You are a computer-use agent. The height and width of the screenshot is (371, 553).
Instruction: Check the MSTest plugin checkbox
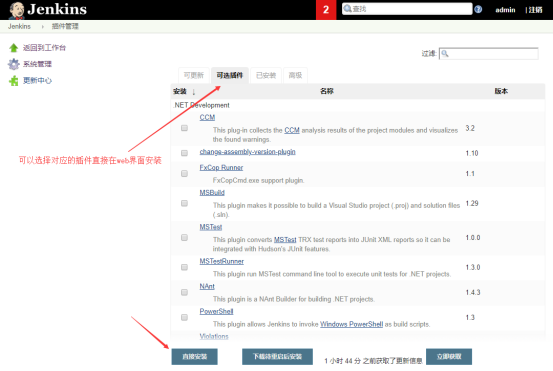tap(184, 238)
